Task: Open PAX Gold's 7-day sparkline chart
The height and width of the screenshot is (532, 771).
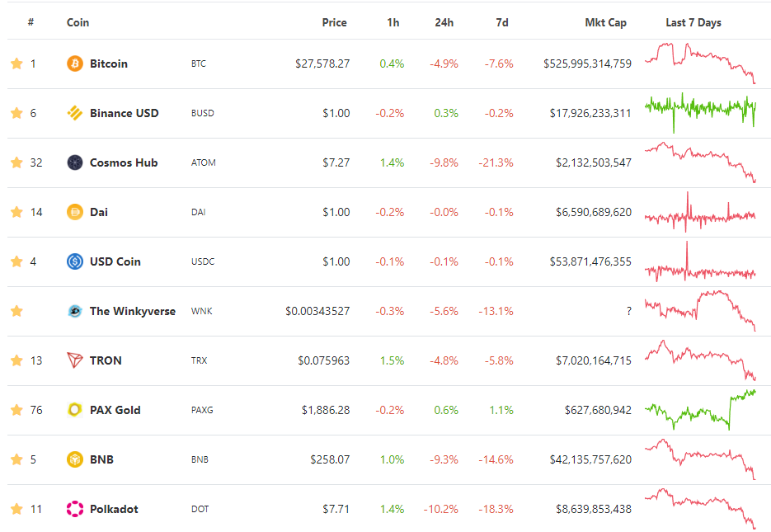Action: [700, 410]
